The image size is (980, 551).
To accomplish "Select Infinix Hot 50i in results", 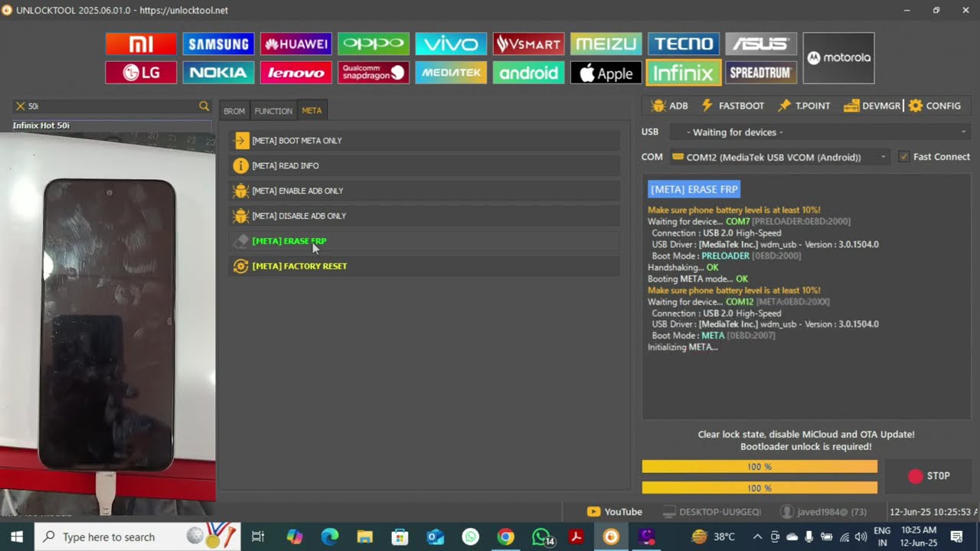I will 112,126.
